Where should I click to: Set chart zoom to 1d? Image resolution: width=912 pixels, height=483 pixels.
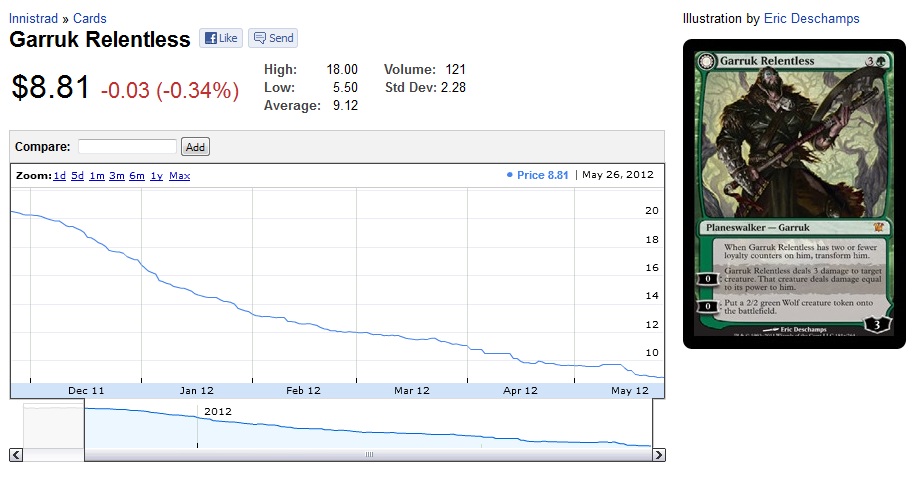(60, 176)
